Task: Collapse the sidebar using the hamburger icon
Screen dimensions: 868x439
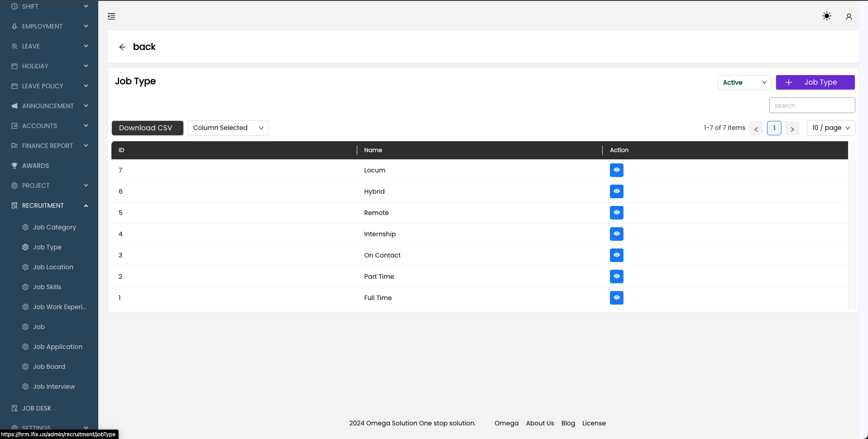Action: click(x=111, y=16)
